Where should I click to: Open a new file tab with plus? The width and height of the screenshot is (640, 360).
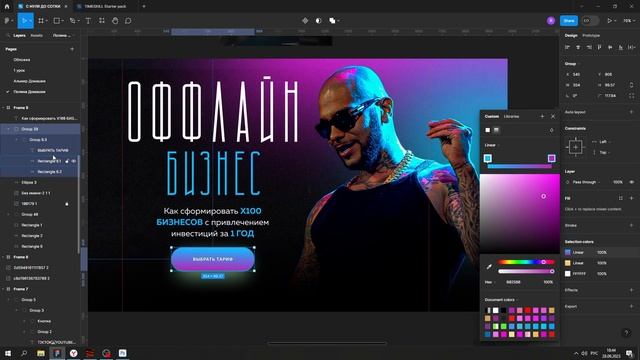coord(144,7)
